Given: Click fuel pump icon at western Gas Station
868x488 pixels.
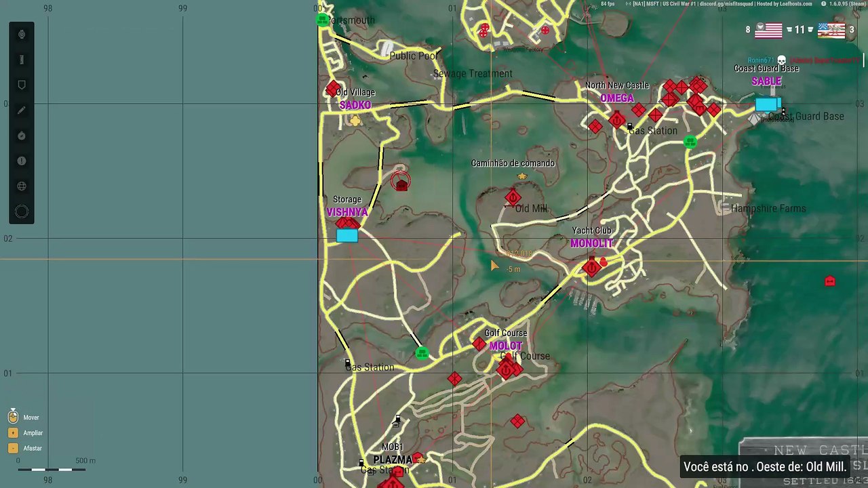Looking at the screenshot, I should [x=348, y=364].
